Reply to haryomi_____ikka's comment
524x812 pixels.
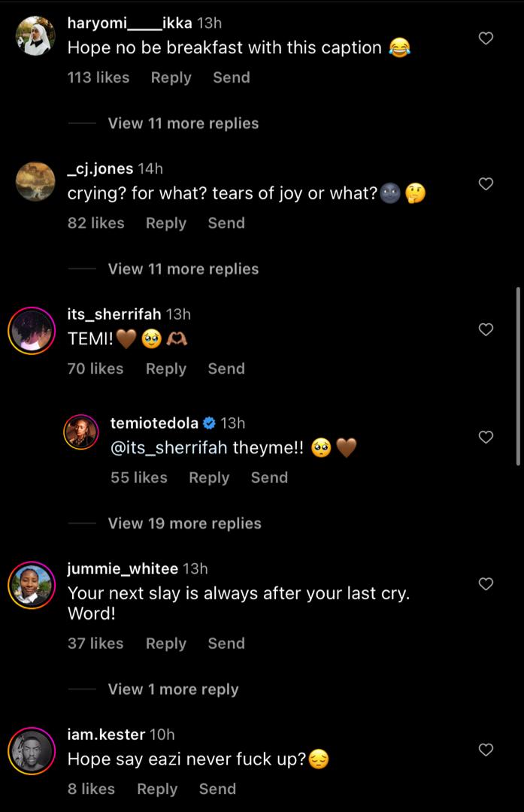[x=171, y=77]
